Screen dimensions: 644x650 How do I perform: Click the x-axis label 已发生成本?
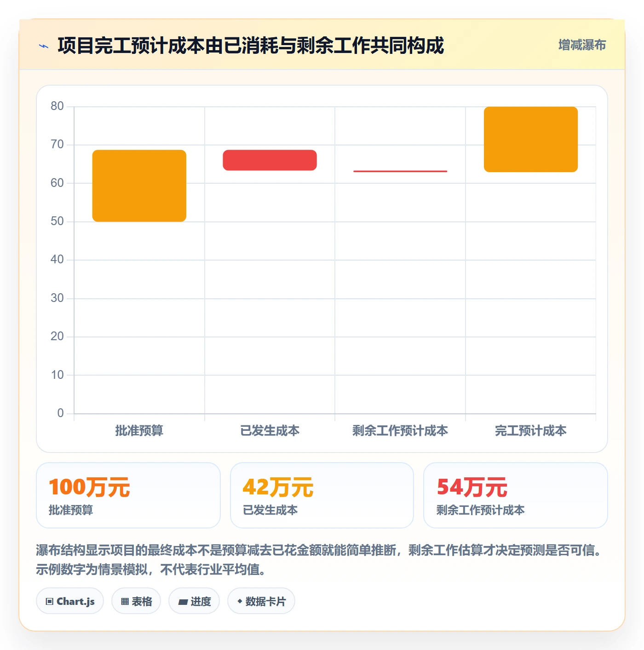coord(270,431)
